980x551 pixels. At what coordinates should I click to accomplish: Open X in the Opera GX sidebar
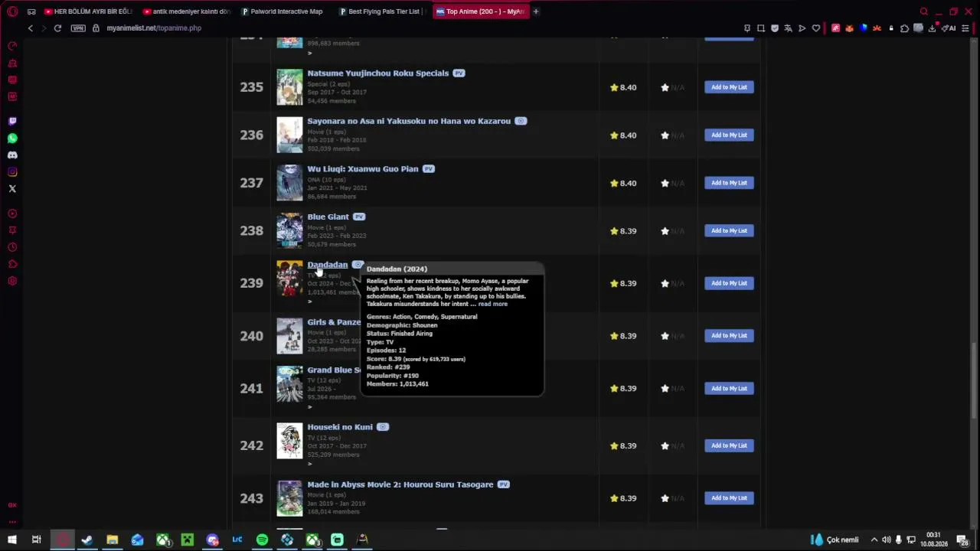coord(12,189)
